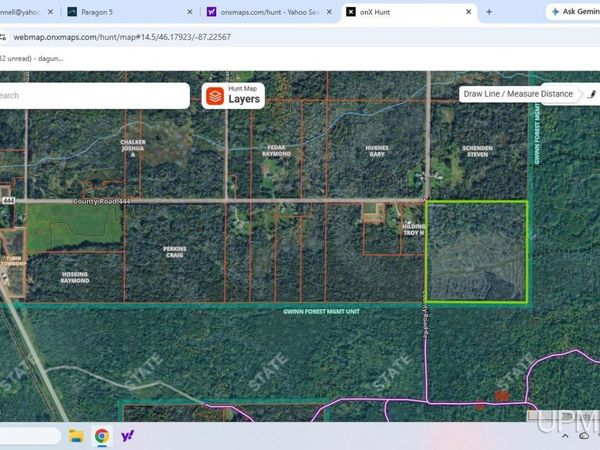Screen dimensions: 600x450
Task: Open File Explorer from the taskbar
Action: (76, 436)
